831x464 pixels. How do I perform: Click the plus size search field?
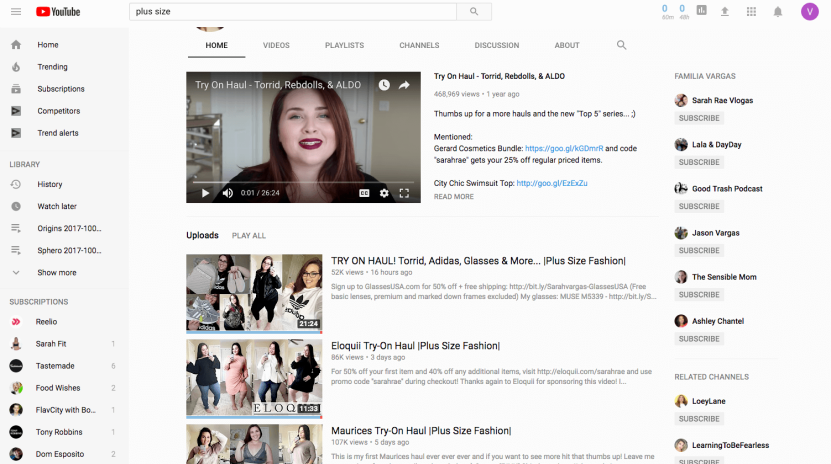point(293,11)
